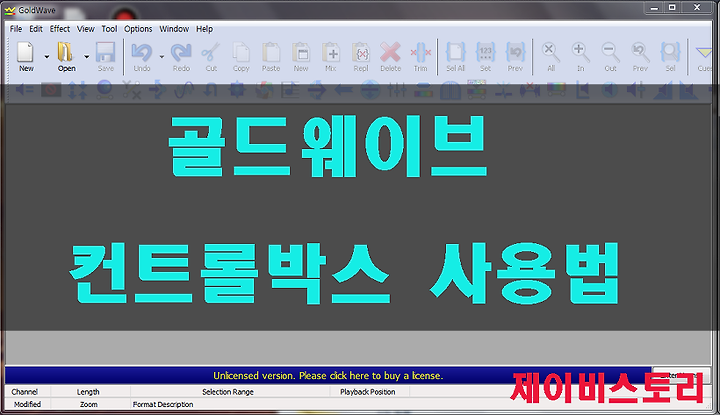Click the Zoom status bar cell
The image size is (720, 415).
[89, 404]
